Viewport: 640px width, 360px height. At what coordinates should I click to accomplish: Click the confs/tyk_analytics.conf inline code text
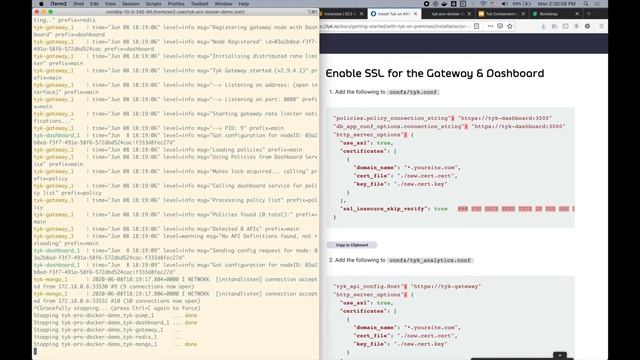point(430,260)
